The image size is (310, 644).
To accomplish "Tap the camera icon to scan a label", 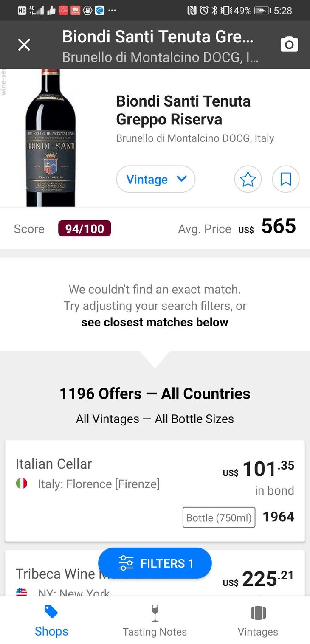I will [x=289, y=45].
